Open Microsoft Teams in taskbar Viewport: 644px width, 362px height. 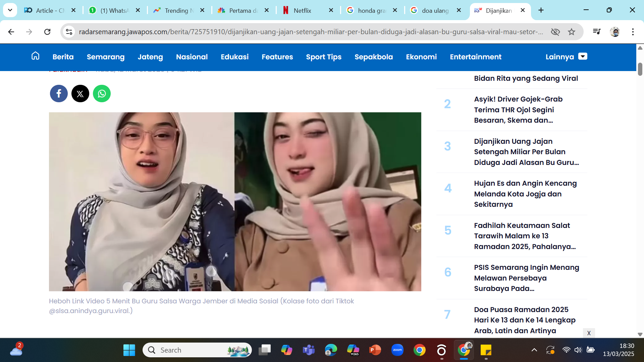pos(309,350)
